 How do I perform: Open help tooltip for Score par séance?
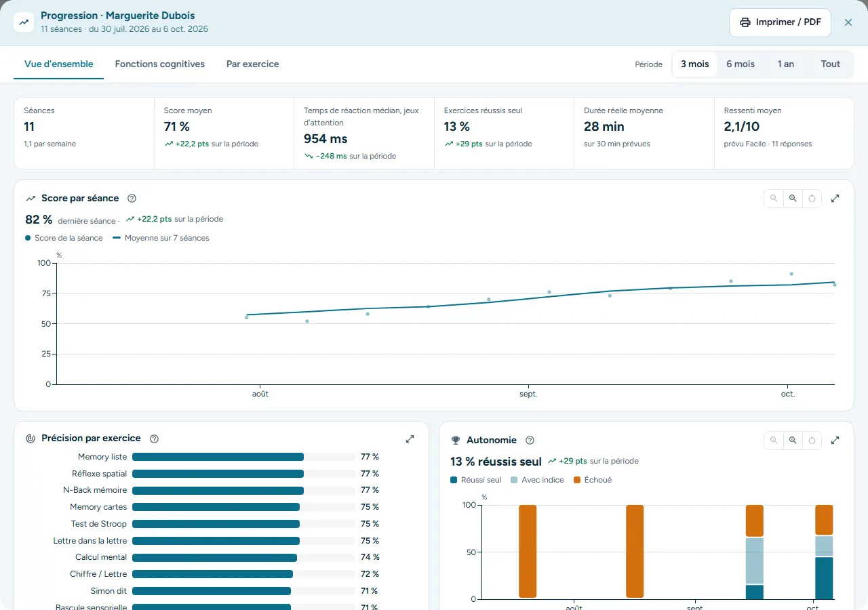pos(132,199)
